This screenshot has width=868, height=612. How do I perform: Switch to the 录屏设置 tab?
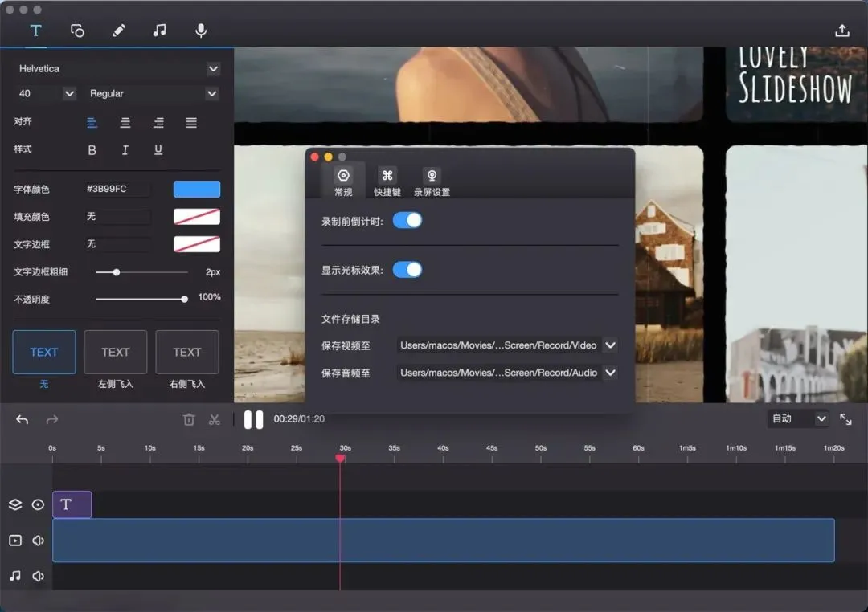tap(432, 182)
